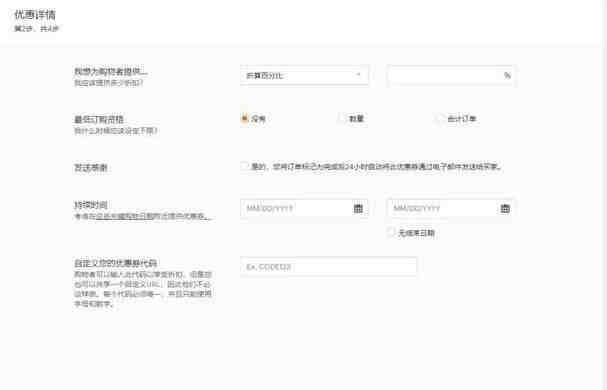
Task: Open the end date calendar picker icon
Action: coord(505,208)
